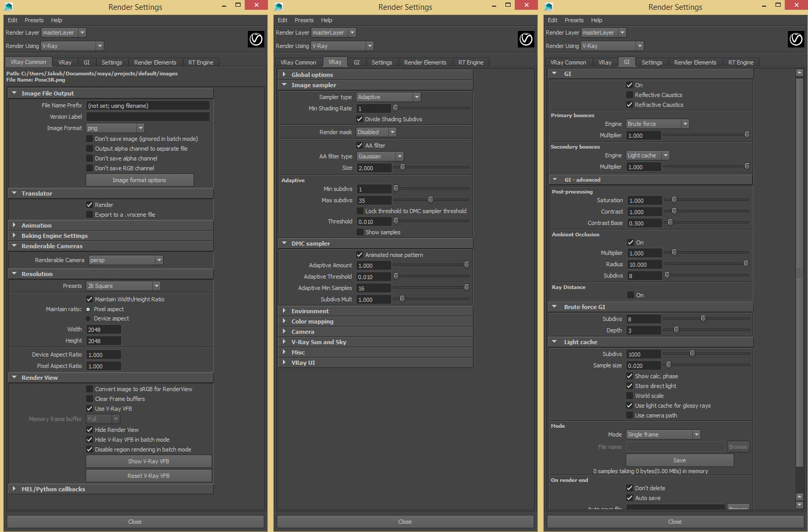Viewport: 808px width, 532px height.
Task: Open RT Engine tab in right window
Action: click(x=741, y=62)
